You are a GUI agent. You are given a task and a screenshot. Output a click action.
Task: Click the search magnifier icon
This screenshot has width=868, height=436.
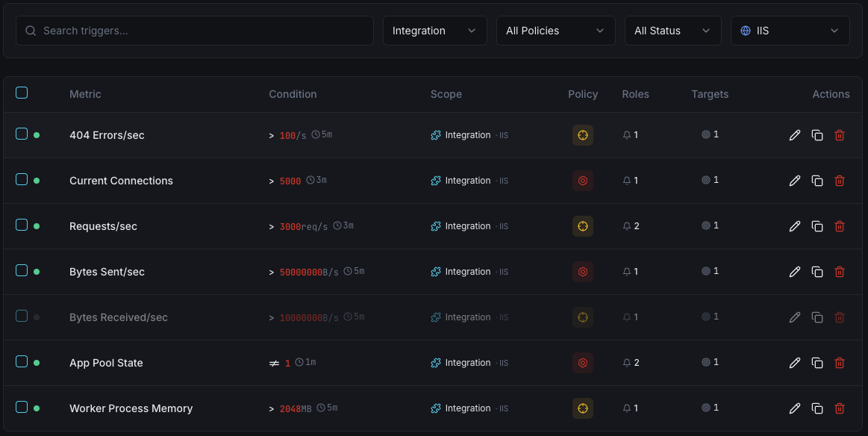pos(31,31)
